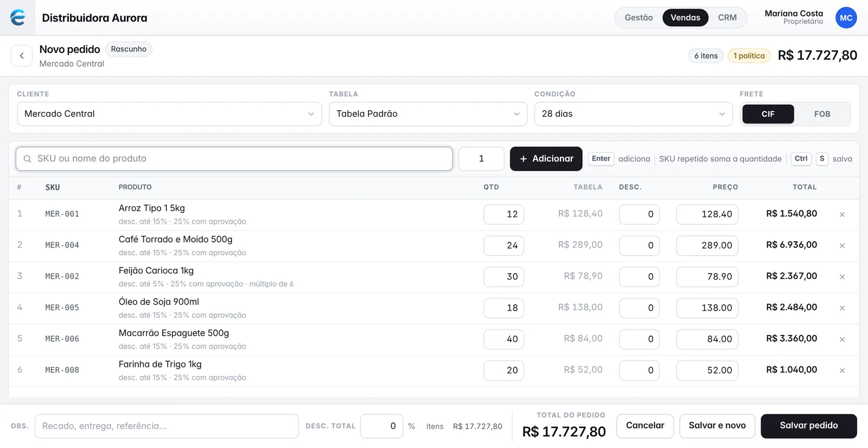Select CIF freight option
This screenshot has height=448, width=868.
tap(768, 114)
